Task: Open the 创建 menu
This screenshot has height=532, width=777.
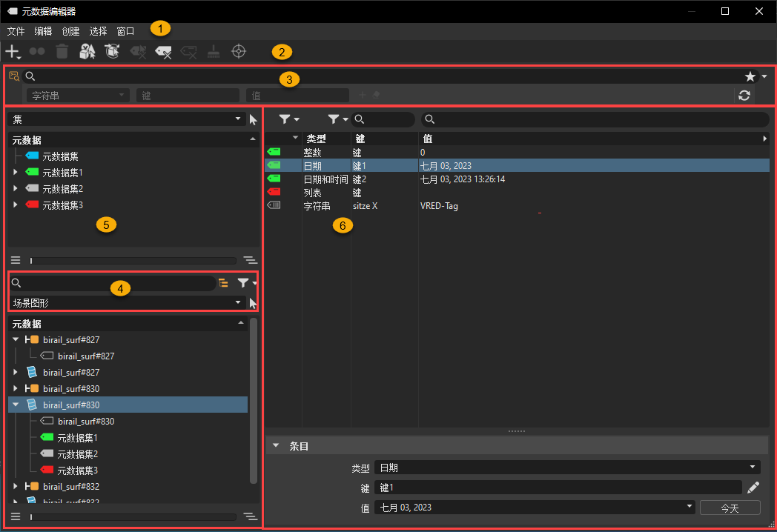Action: tap(71, 31)
